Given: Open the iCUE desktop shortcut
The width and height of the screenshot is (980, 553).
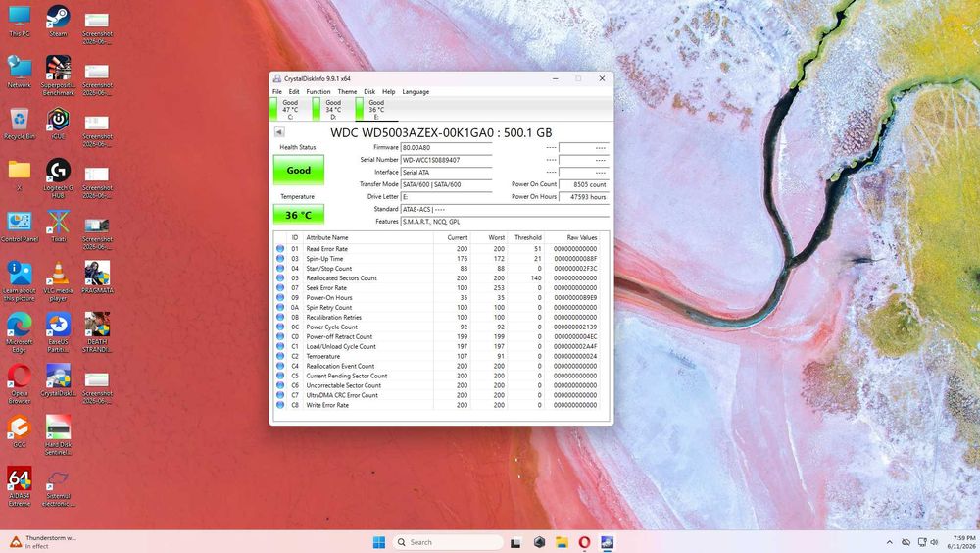Looking at the screenshot, I should pos(58,124).
